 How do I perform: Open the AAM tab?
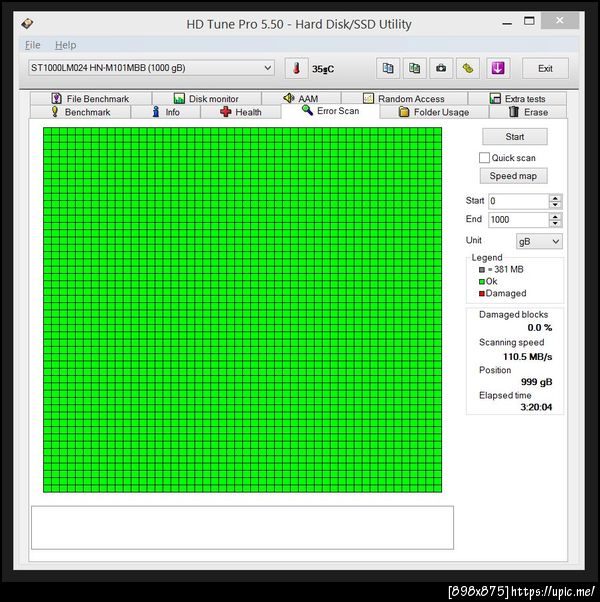(301, 99)
